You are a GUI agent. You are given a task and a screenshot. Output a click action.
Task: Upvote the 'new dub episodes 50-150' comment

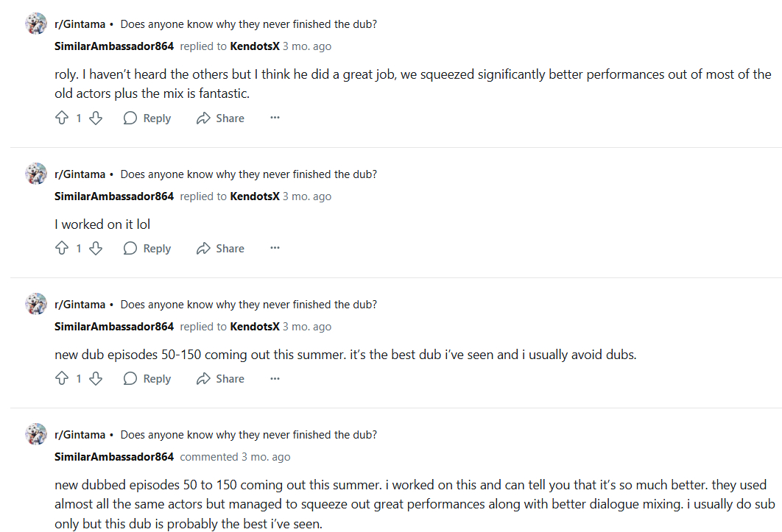click(62, 379)
